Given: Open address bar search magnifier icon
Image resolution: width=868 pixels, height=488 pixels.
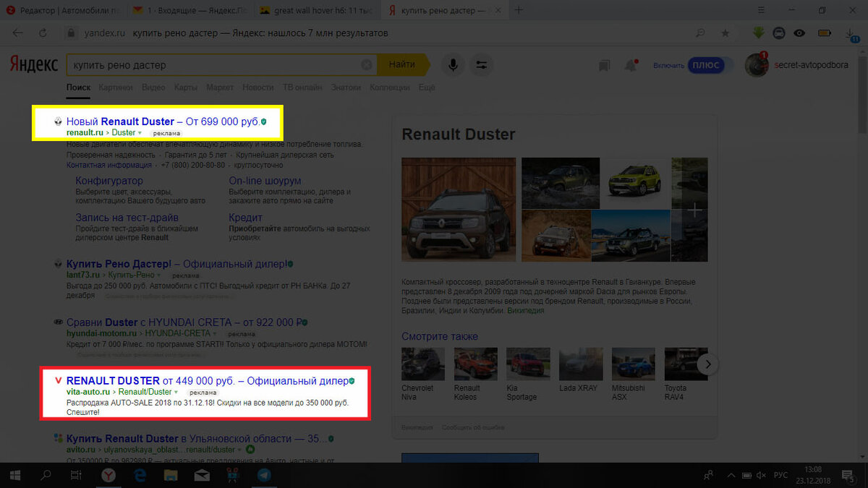Looking at the screenshot, I should tap(700, 33).
